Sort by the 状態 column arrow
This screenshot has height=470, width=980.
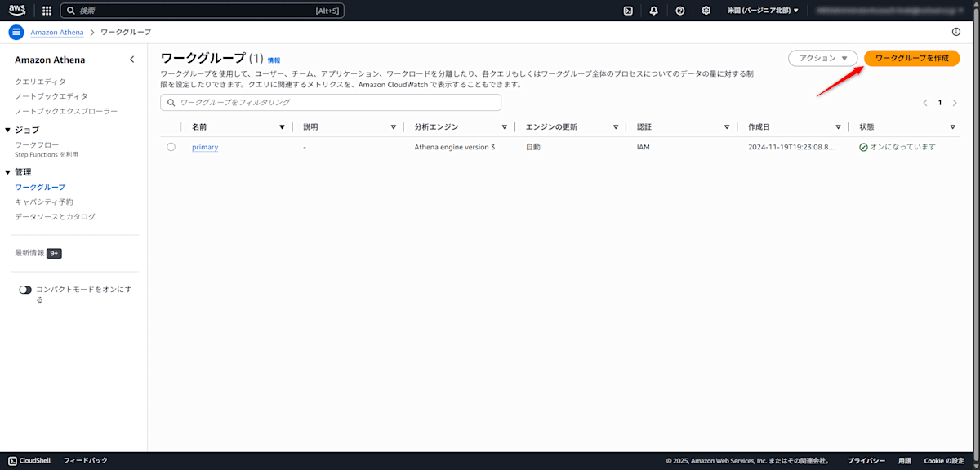click(x=952, y=127)
